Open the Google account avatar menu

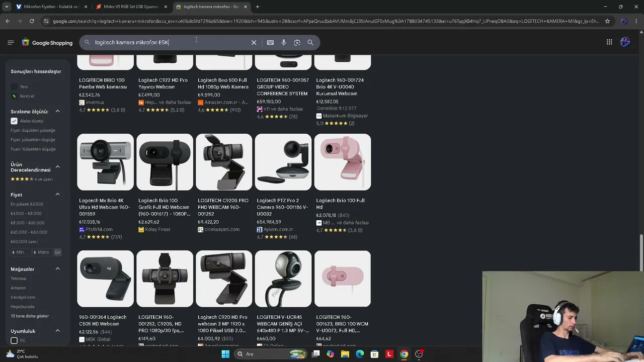pyautogui.click(x=625, y=42)
